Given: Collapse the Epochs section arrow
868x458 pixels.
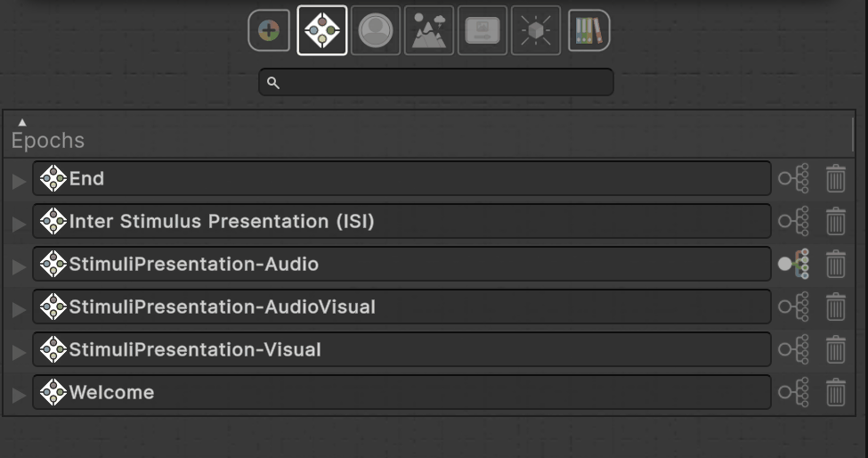Looking at the screenshot, I should (22, 122).
